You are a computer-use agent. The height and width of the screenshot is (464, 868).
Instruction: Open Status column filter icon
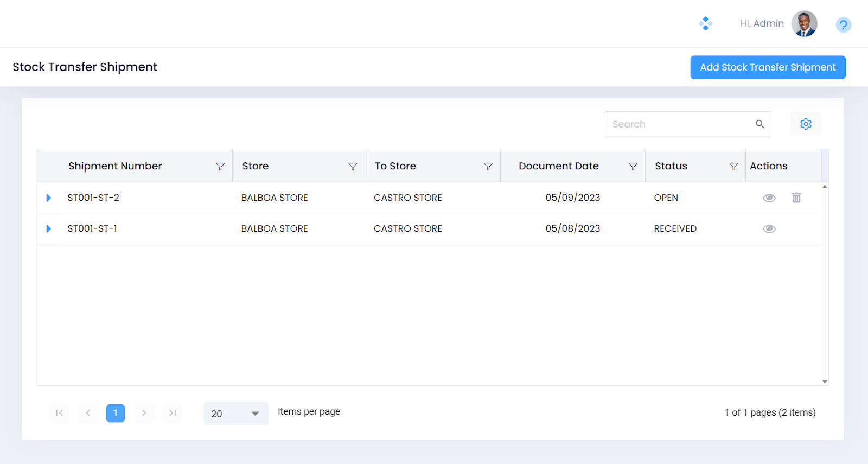click(733, 167)
